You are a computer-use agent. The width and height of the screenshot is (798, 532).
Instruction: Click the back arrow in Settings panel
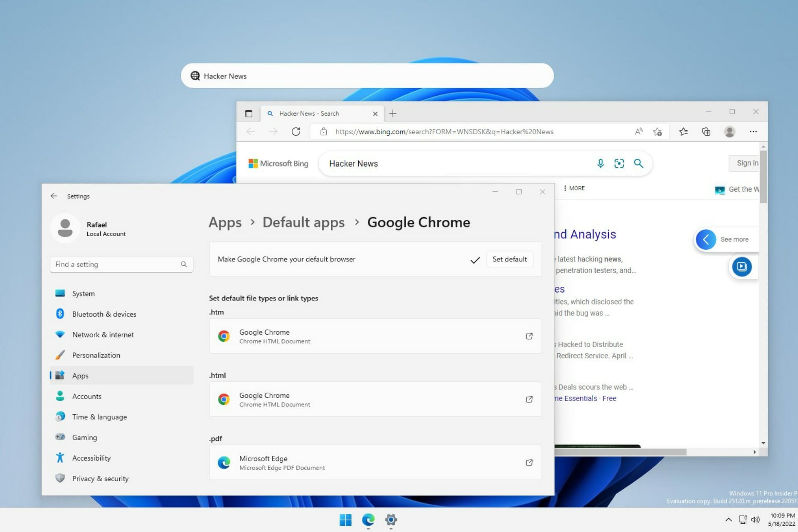[x=54, y=196]
